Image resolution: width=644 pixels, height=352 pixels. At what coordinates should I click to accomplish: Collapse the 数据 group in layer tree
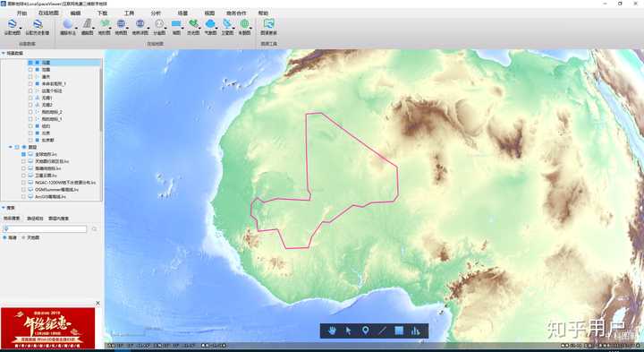click(11, 147)
